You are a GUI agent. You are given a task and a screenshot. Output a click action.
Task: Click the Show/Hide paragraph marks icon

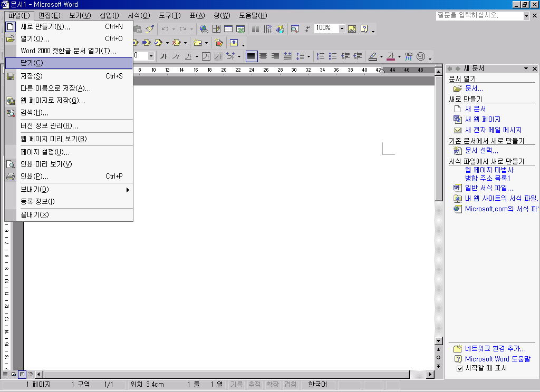307,28
